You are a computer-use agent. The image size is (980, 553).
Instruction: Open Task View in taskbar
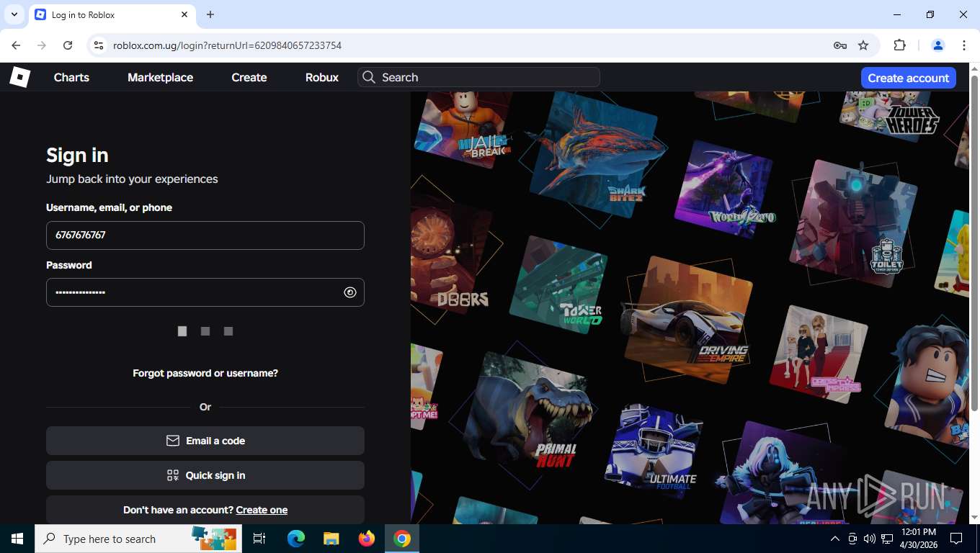(259, 539)
